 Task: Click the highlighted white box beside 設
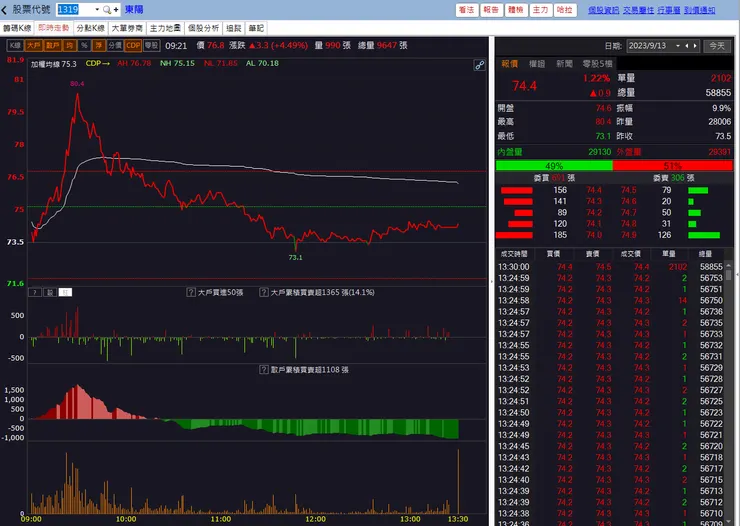65,292
